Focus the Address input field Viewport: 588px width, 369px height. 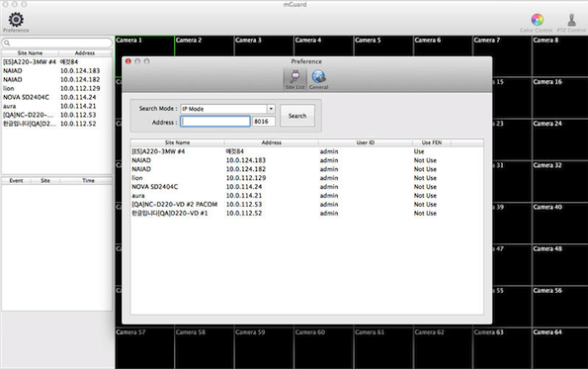tap(215, 122)
